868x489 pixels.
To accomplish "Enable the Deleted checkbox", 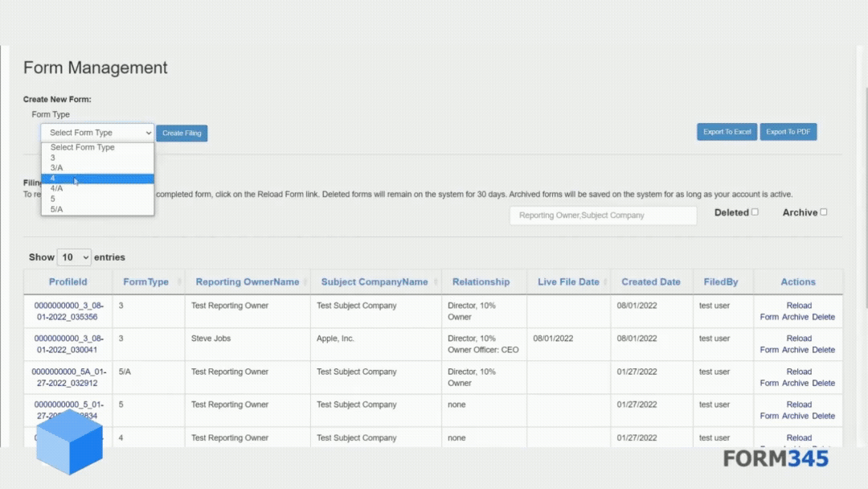I will point(755,212).
